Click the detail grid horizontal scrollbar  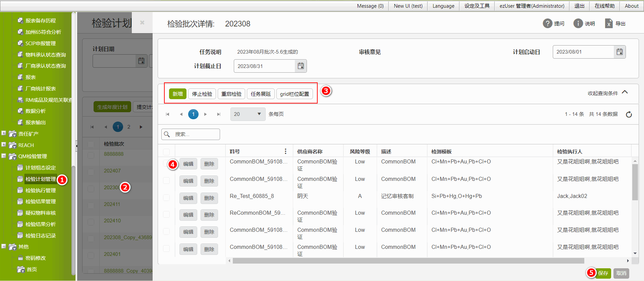(408, 261)
